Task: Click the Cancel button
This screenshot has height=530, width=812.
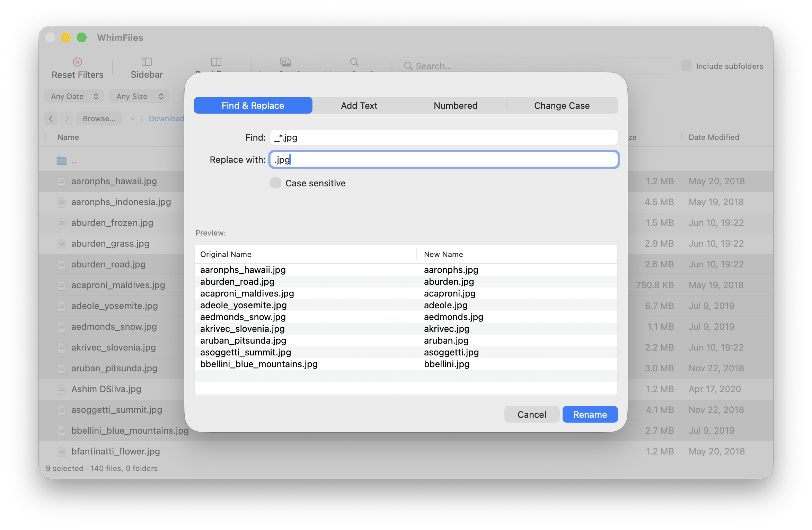Action: [532, 414]
